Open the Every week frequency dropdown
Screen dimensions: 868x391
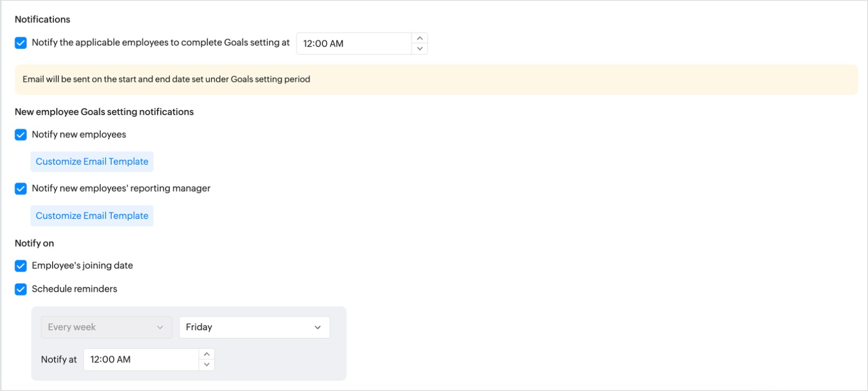(106, 327)
